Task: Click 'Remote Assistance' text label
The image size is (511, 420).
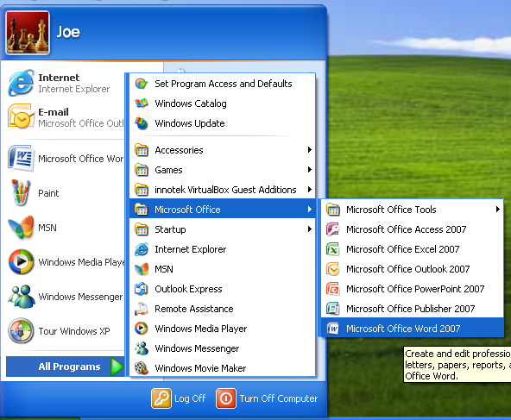Action: point(194,309)
